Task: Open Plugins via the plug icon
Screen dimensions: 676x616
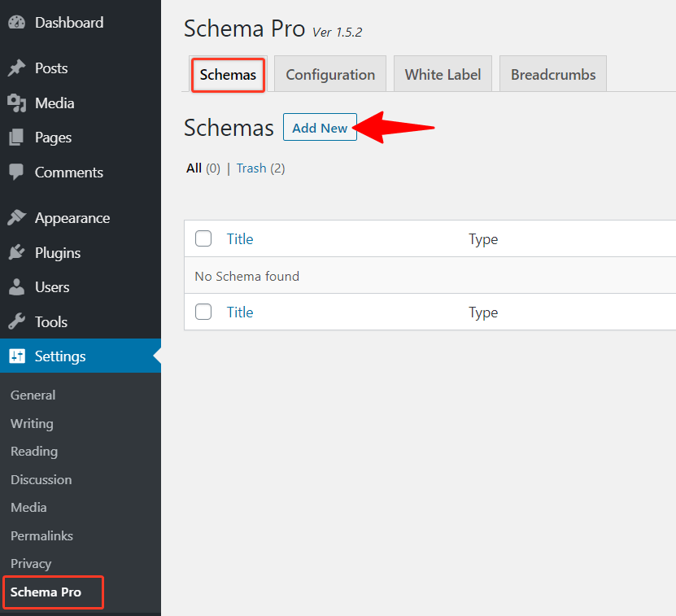Action: 18,252
